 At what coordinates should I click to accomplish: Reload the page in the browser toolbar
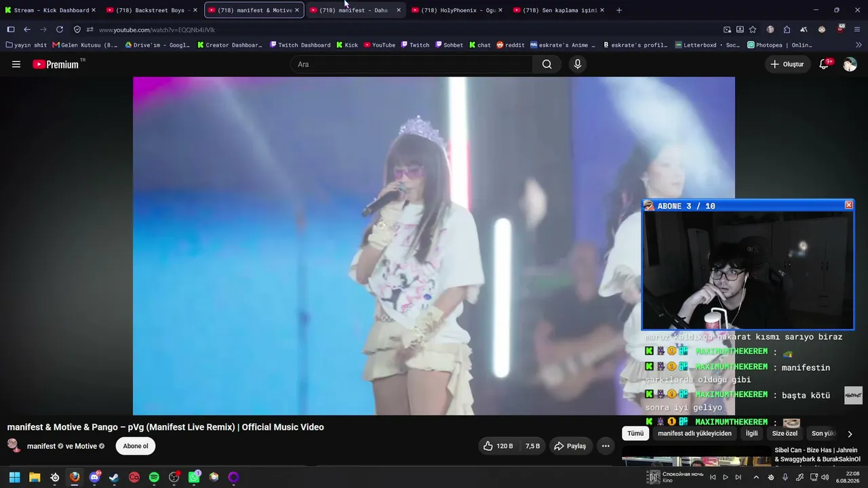pyautogui.click(x=60, y=30)
